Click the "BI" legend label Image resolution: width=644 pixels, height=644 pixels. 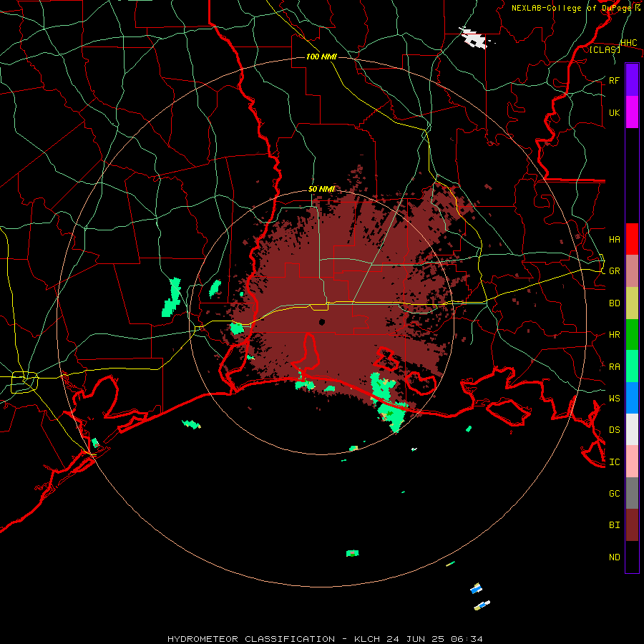(614, 525)
